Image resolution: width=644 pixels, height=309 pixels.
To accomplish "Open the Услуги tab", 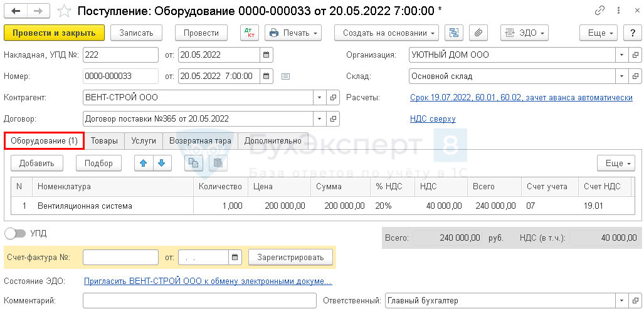I will tap(144, 140).
